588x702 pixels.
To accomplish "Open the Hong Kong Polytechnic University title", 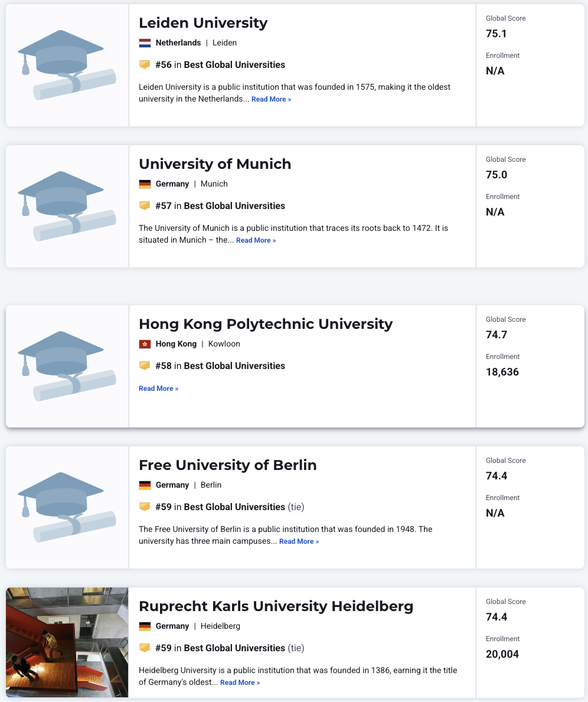I will [x=266, y=324].
